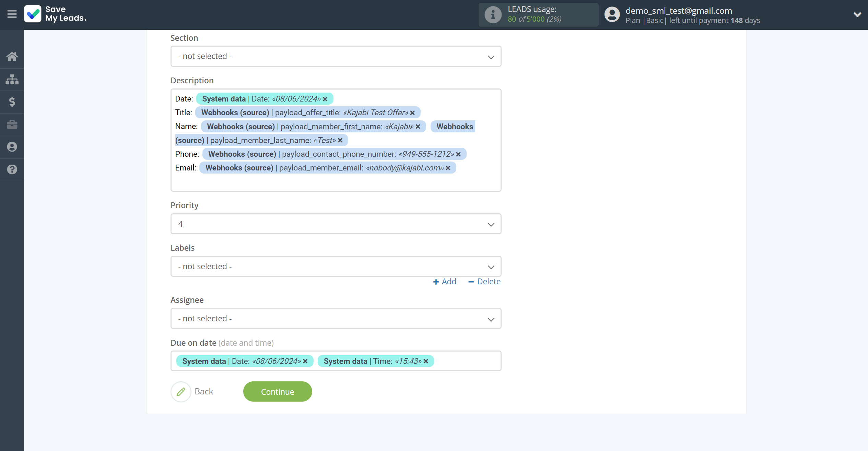
Task: Open connections sitemap icon in sidebar
Action: [x=12, y=79]
